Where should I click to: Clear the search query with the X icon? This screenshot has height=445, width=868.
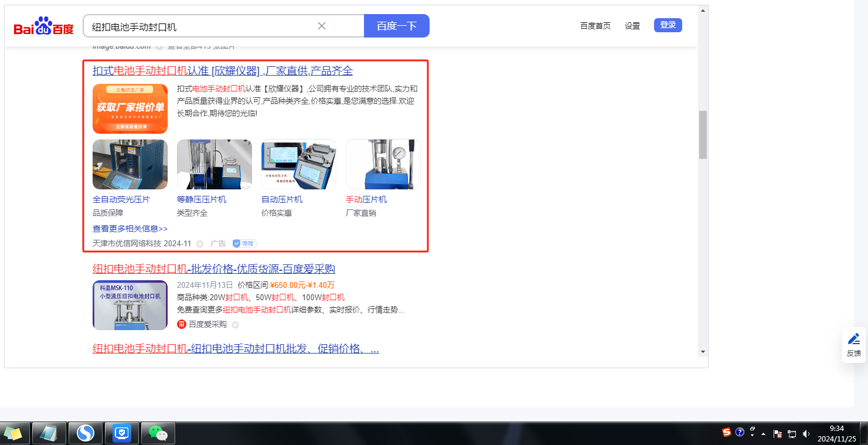(322, 26)
